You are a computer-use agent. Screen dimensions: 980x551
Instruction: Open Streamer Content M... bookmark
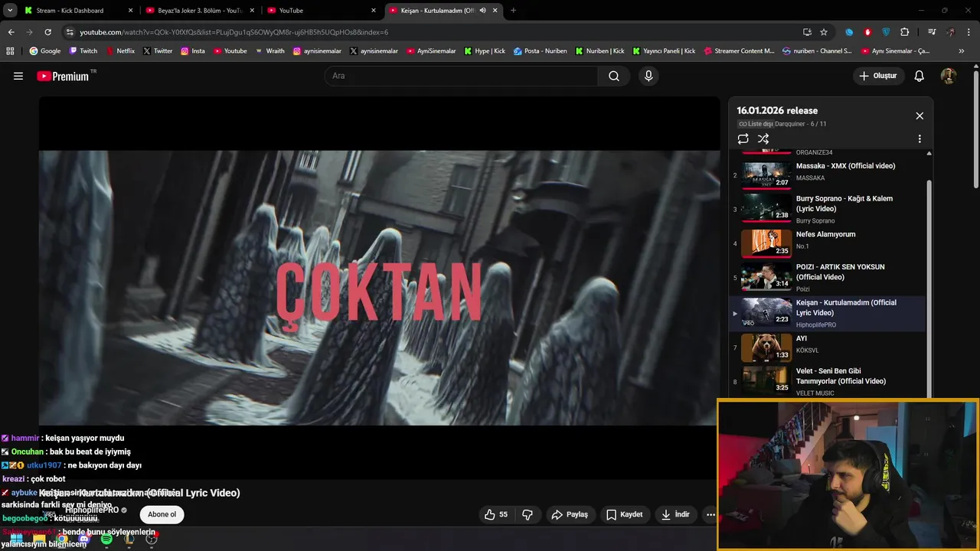[738, 51]
